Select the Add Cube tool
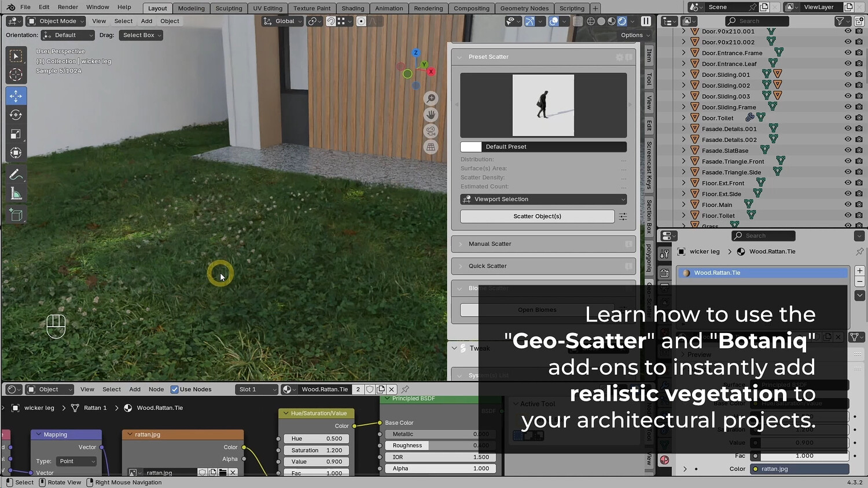 [x=16, y=215]
